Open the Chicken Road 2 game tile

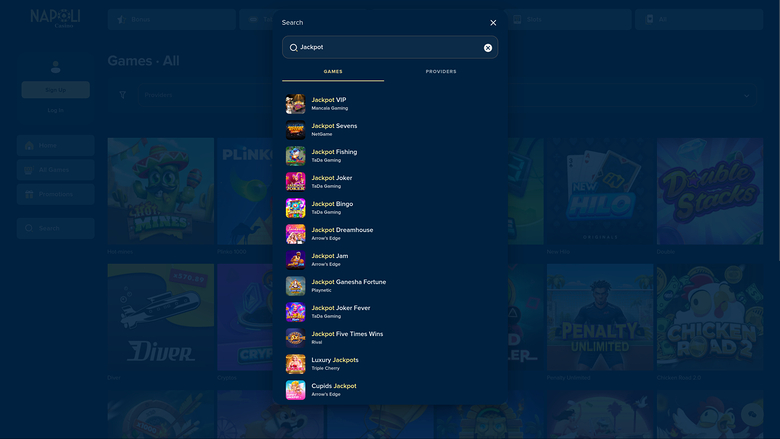point(709,318)
